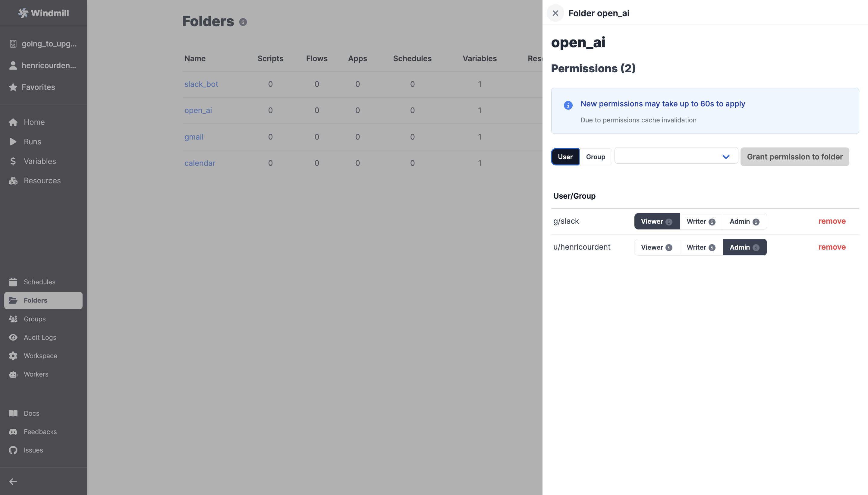
Task: Open Workers section in sidebar
Action: click(36, 374)
